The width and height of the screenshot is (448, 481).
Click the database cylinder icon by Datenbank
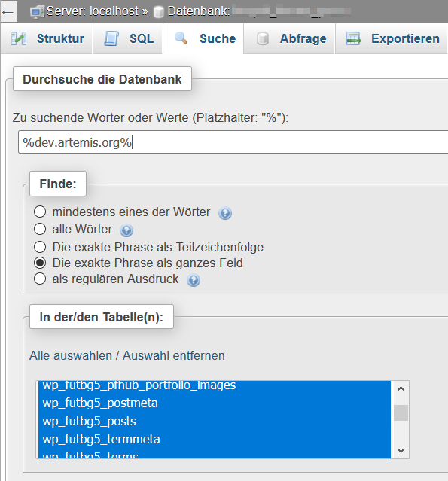click(158, 12)
